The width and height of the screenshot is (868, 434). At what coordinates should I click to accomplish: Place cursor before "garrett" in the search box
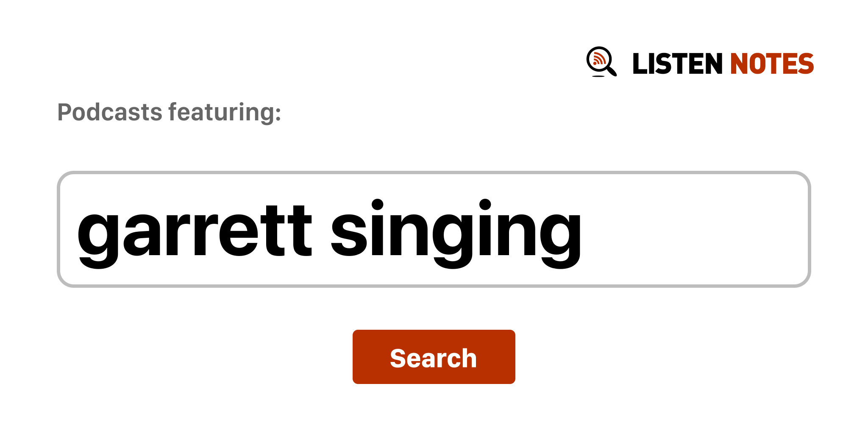[77, 231]
